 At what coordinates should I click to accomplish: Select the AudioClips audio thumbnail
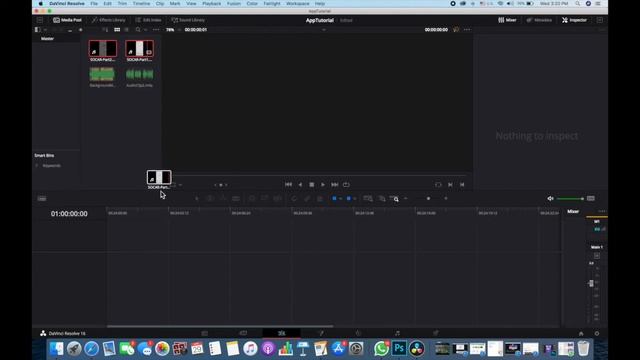click(x=140, y=74)
